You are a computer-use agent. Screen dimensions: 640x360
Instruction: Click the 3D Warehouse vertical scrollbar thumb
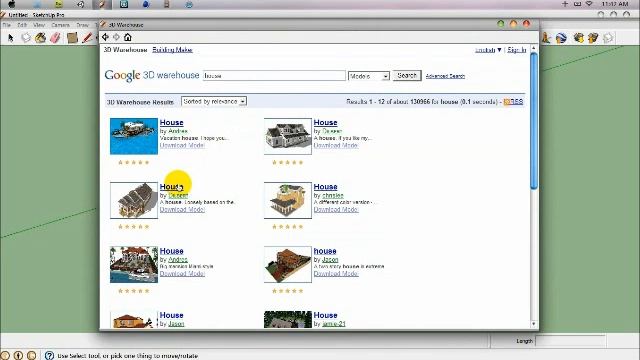[x=533, y=121]
